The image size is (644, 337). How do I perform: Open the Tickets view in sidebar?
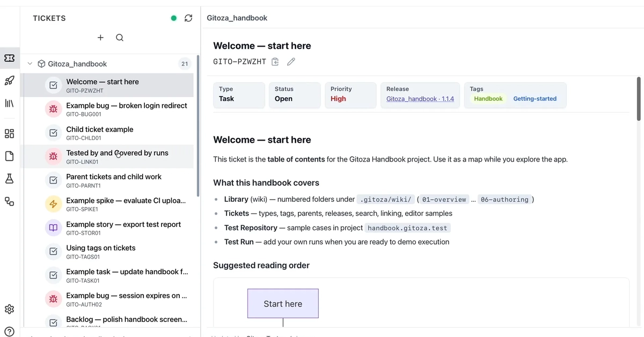9,58
